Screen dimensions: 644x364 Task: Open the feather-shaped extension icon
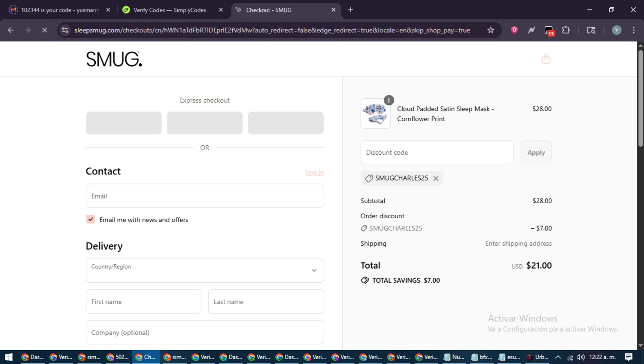click(x=532, y=30)
